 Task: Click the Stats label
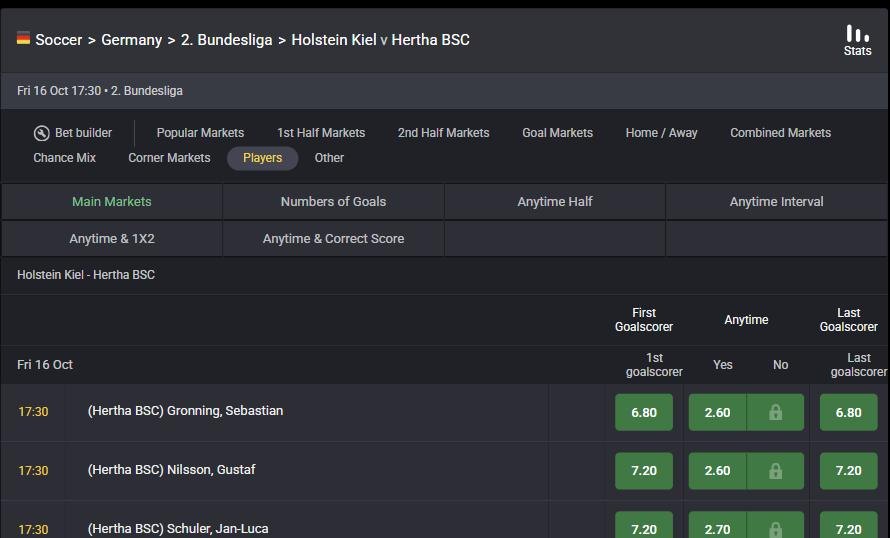857,51
